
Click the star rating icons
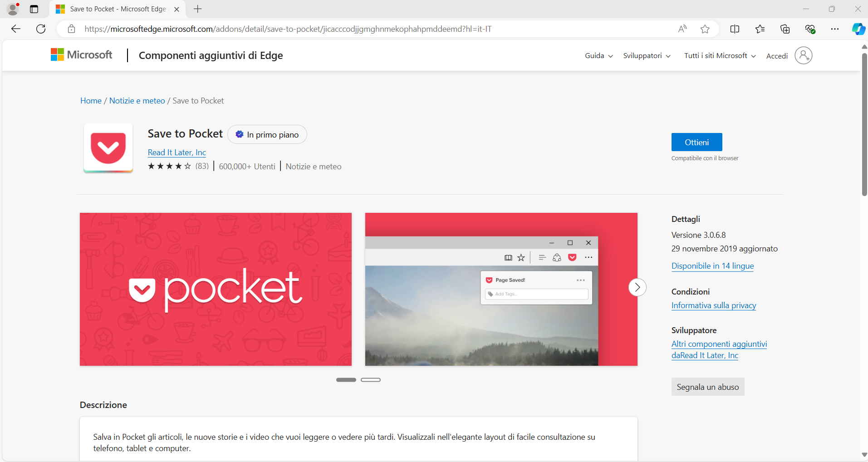(169, 166)
